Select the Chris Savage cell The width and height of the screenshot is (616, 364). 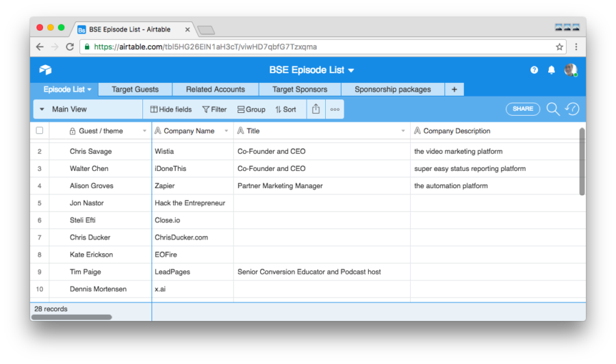click(x=101, y=151)
